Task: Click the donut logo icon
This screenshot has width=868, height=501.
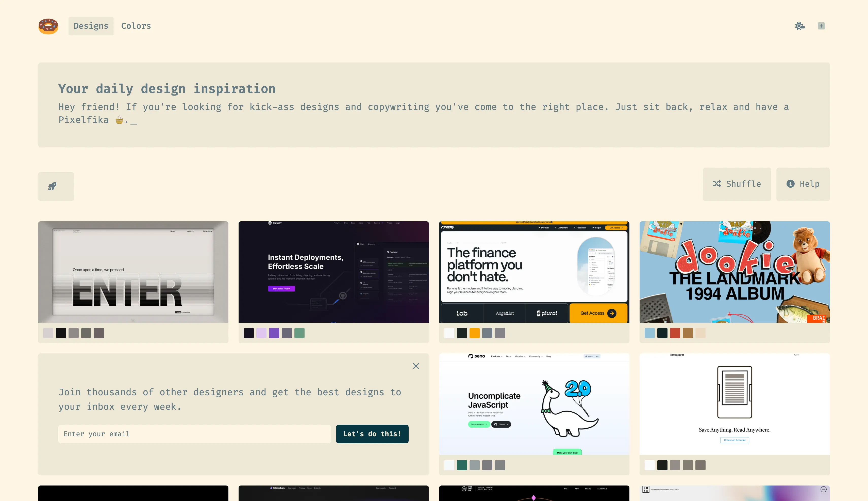Action: click(48, 26)
